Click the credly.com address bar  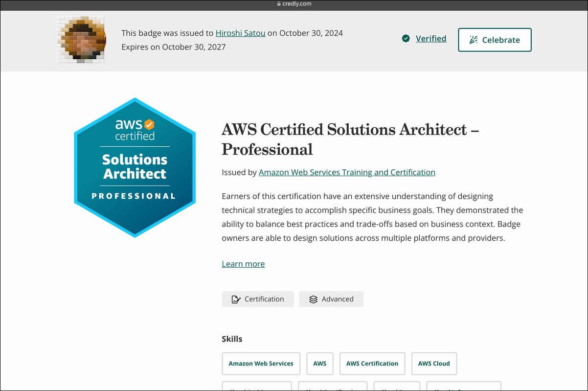294,4
